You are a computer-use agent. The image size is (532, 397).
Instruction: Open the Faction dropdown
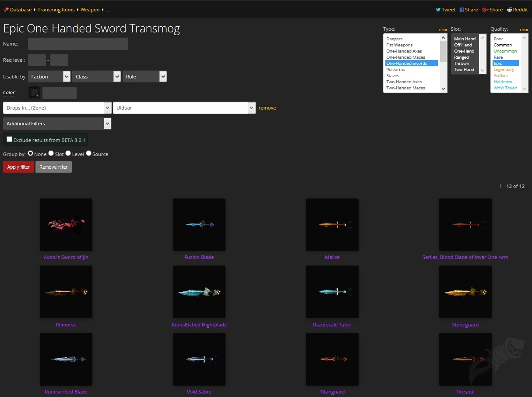click(49, 77)
